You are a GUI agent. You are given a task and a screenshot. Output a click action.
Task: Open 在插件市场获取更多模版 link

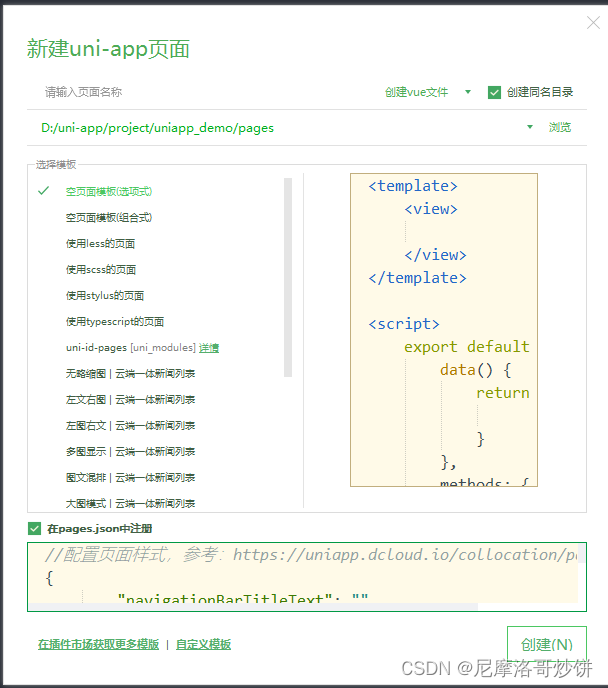click(x=98, y=644)
